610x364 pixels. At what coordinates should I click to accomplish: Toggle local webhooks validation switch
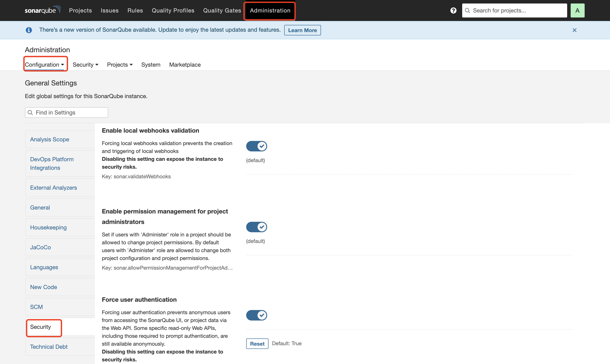point(256,146)
